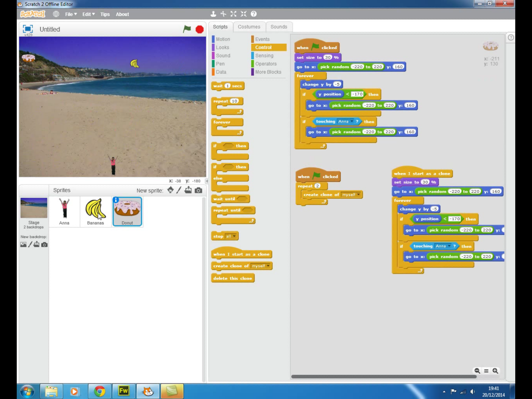Screen dimensions: 532x399
Task: Select the delete scissors tool in toolbar
Action: (x=223, y=14)
